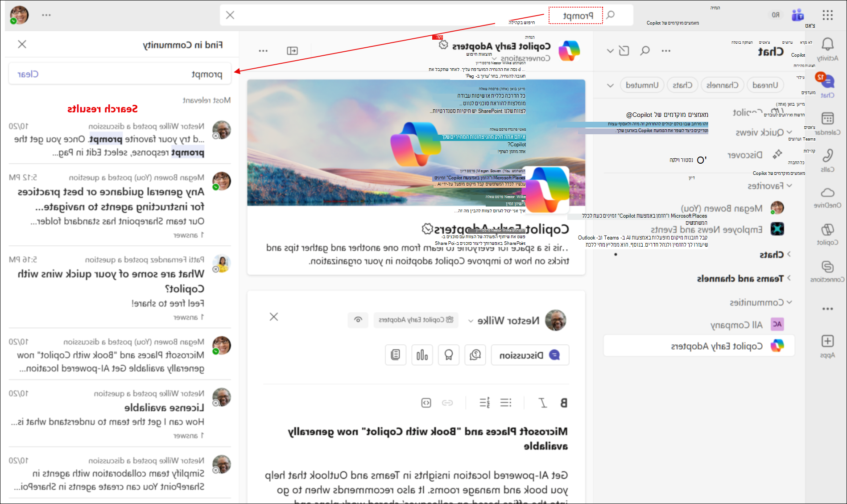Show more apps ellipsis in the rail
847x504 pixels.
[x=827, y=309]
